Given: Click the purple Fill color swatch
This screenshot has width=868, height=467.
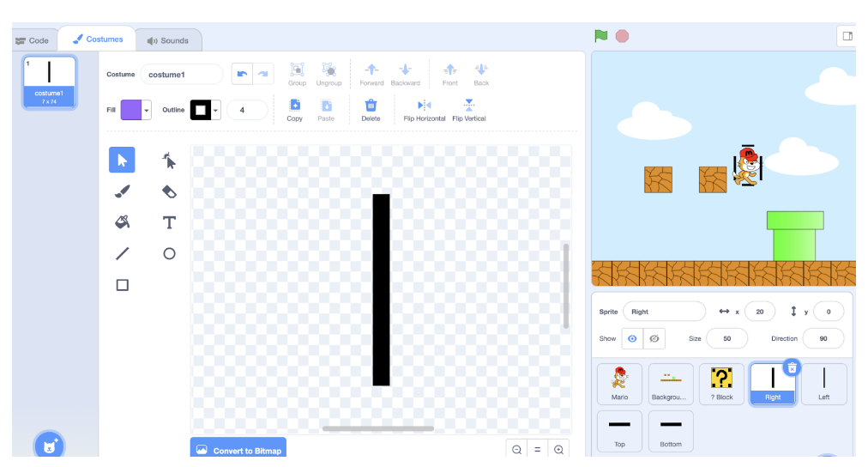Looking at the screenshot, I should point(131,110).
